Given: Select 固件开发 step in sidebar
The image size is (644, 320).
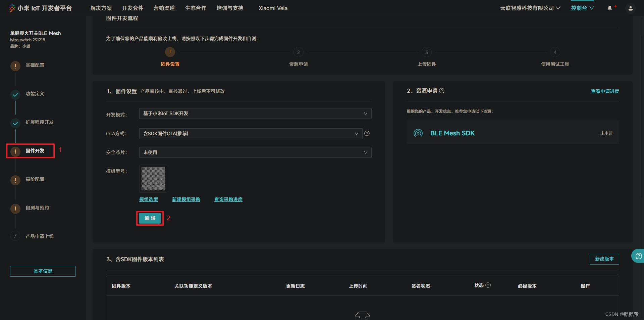Looking at the screenshot, I should [x=35, y=151].
